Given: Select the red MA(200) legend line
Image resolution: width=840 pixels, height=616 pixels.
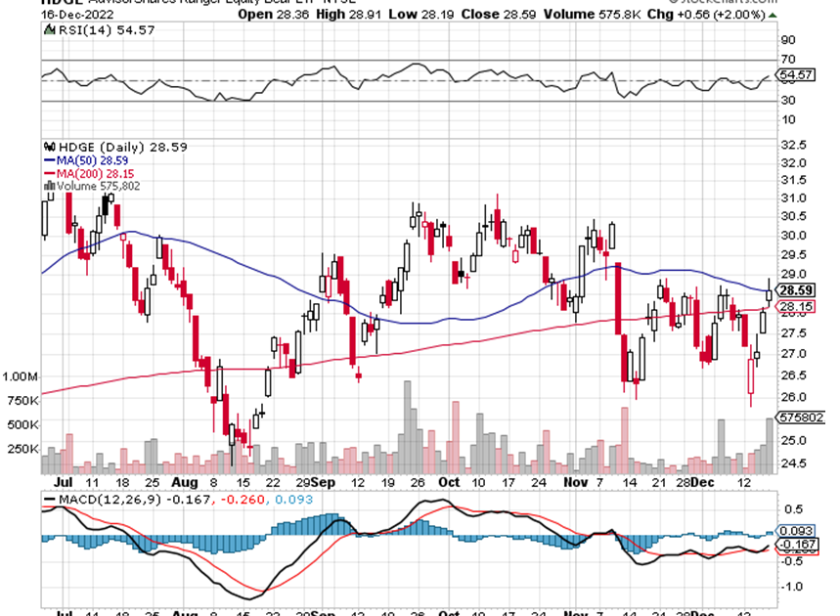Looking at the screenshot, I should (50, 173).
